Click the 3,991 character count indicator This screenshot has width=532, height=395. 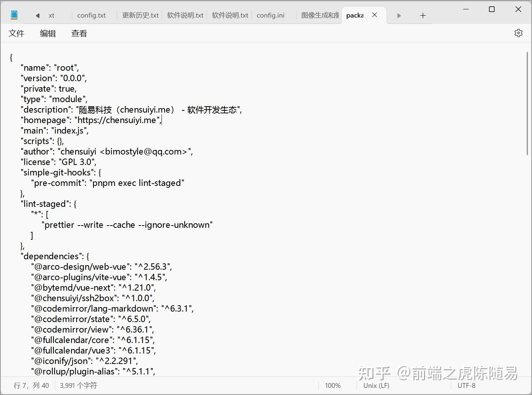click(x=78, y=385)
